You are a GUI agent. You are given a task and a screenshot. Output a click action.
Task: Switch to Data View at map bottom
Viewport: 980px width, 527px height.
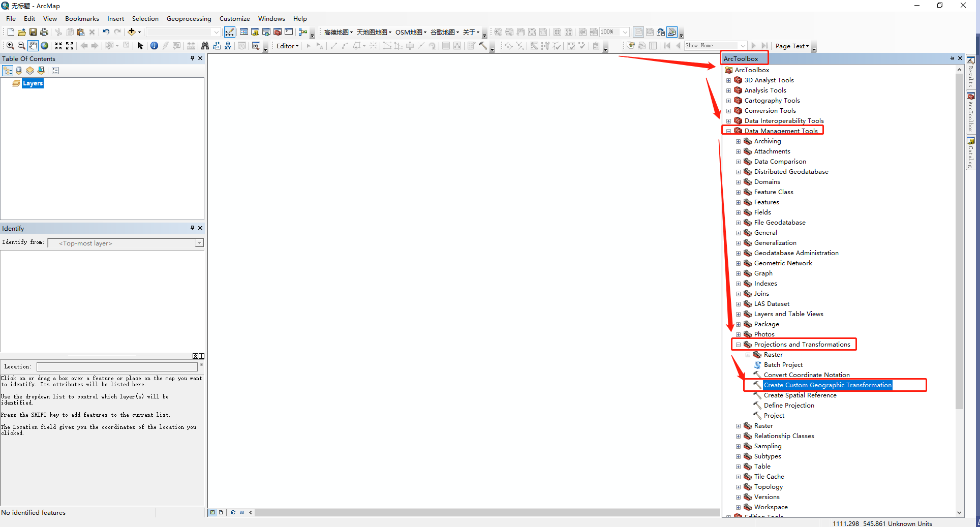212,512
